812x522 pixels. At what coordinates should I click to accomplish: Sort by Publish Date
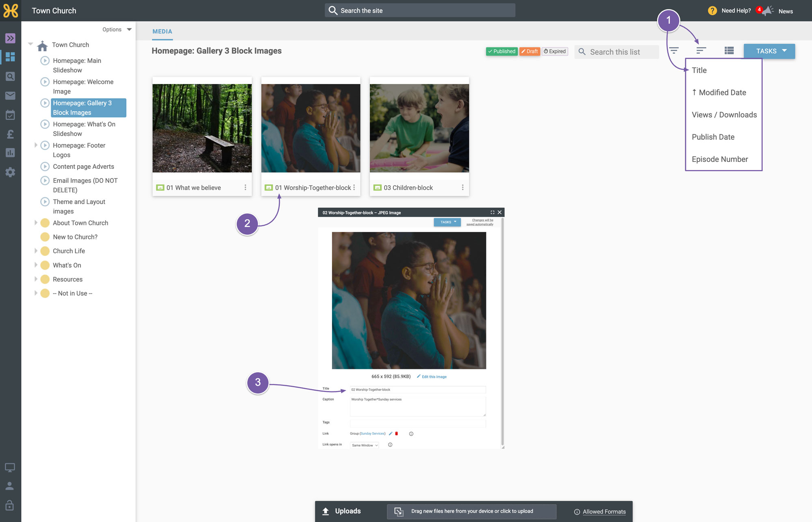tap(713, 137)
